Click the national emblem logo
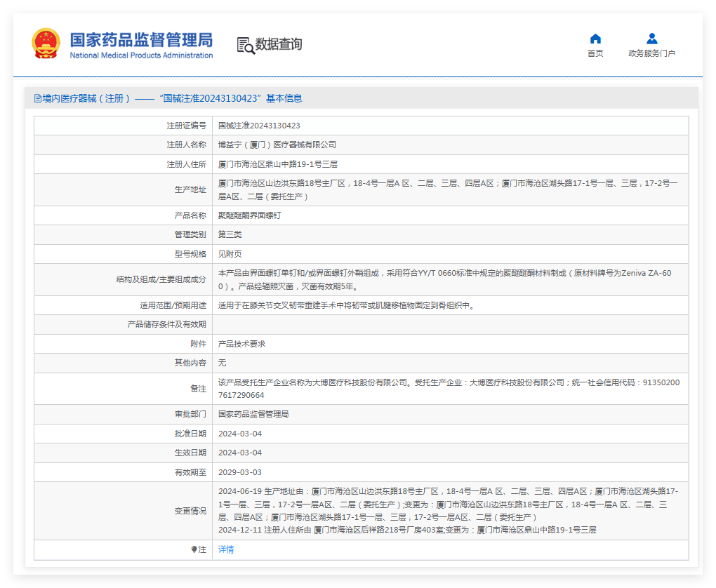This screenshot has height=588, width=716. (46, 44)
